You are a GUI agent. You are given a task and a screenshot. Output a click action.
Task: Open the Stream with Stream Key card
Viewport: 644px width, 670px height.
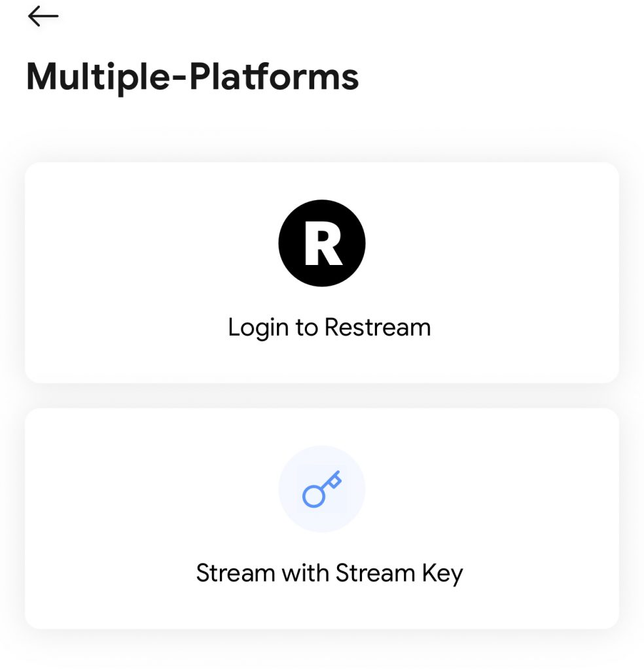322,518
